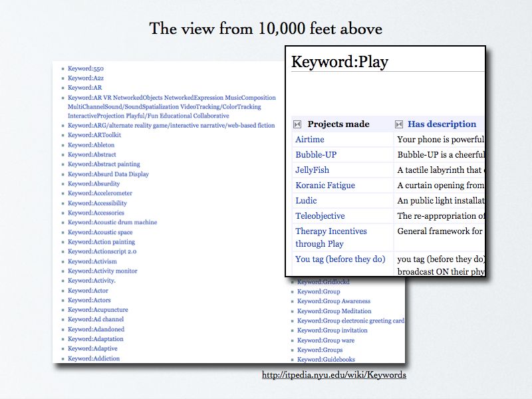Click You tag (before they do) link
Viewport: 532px width, 399px height.
pos(340,259)
